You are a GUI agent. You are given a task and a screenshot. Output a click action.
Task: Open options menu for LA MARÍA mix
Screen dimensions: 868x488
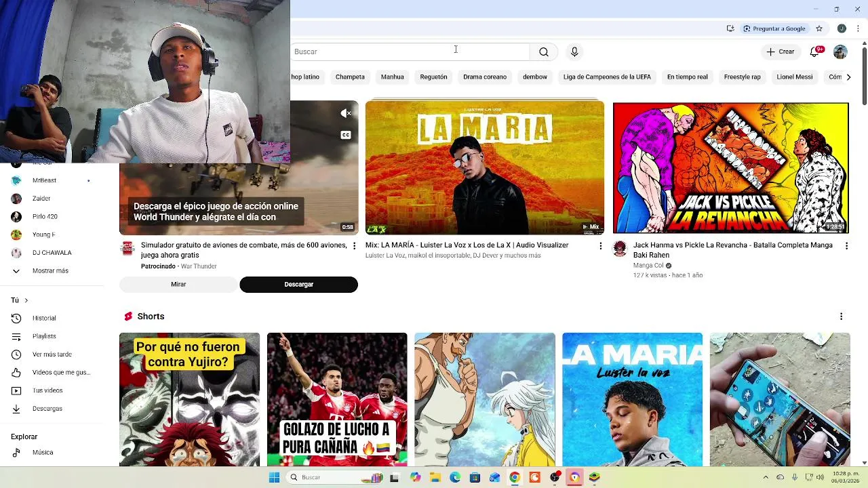pyautogui.click(x=600, y=246)
